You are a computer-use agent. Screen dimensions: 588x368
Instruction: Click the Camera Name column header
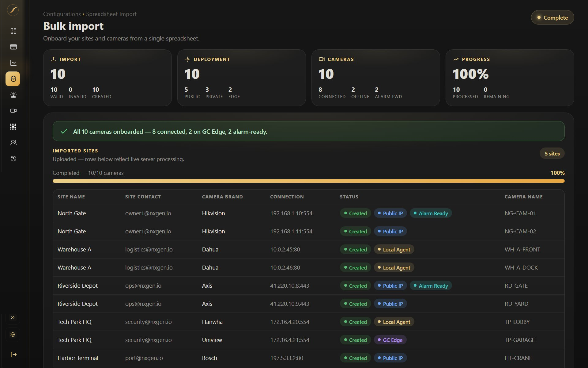tap(523, 197)
